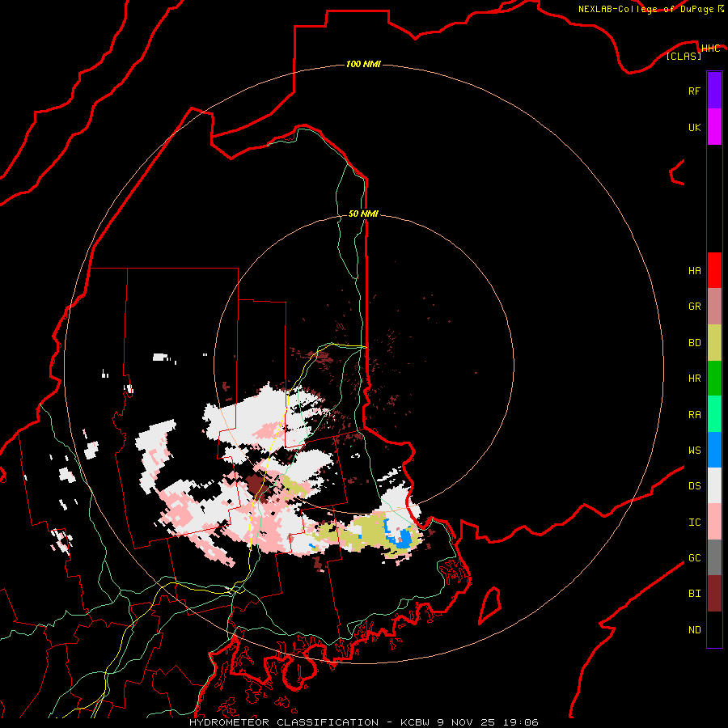Viewport: 728px width, 728px height.
Task: Select the BI dark red legend swatch
Action: (714, 594)
